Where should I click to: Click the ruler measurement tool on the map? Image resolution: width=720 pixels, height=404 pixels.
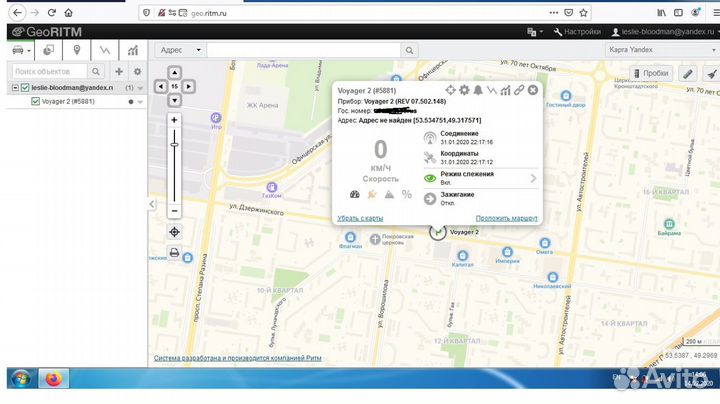(687, 74)
